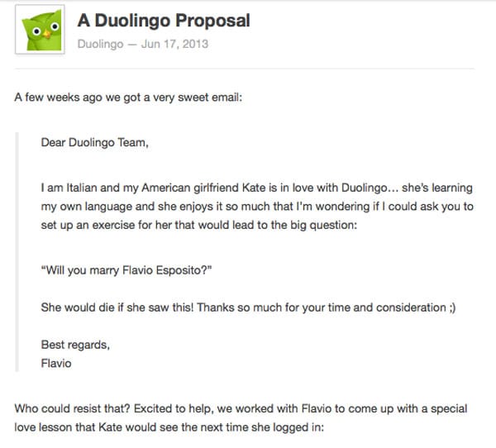Click the "Best regards," closing line
This screenshot has height=448, width=496.
74,344
